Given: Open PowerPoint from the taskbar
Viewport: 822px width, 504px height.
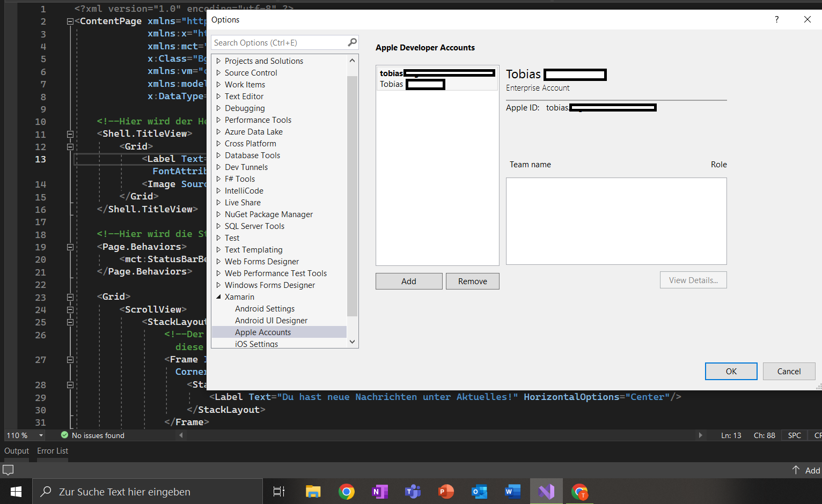Looking at the screenshot, I should pos(446,491).
